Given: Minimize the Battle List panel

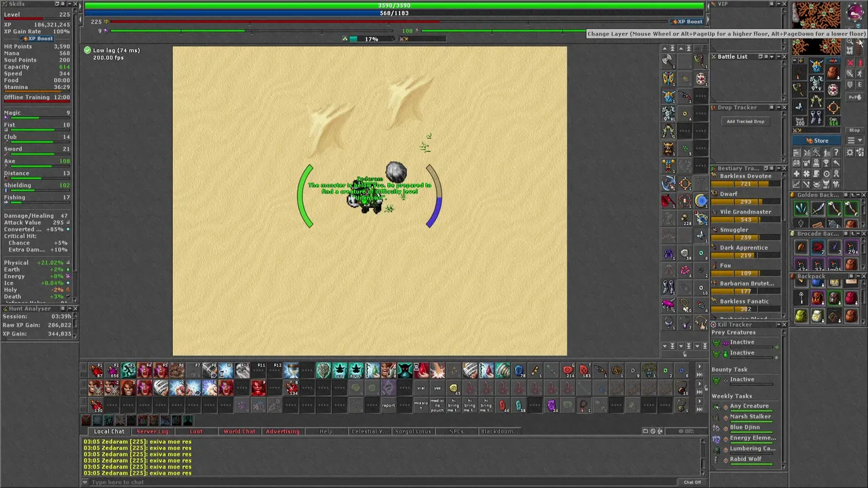Looking at the screenshot, I should click(777, 56).
